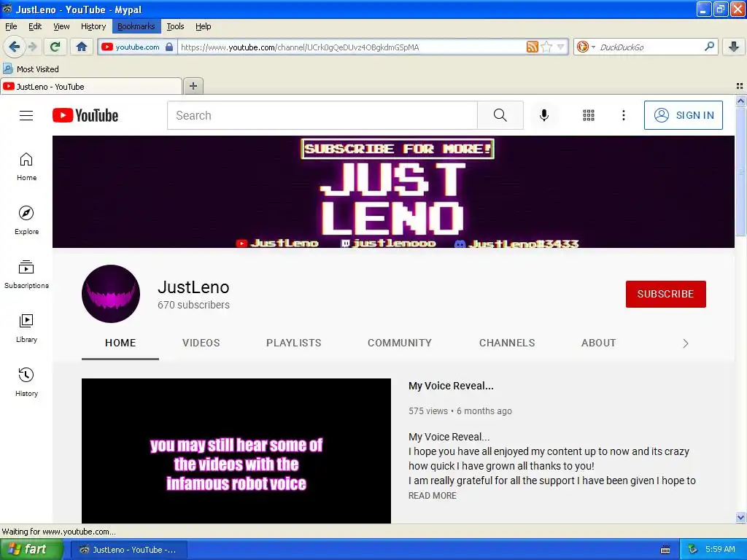Open Library in sidebar
This screenshot has width=747, height=560.
pyautogui.click(x=27, y=329)
